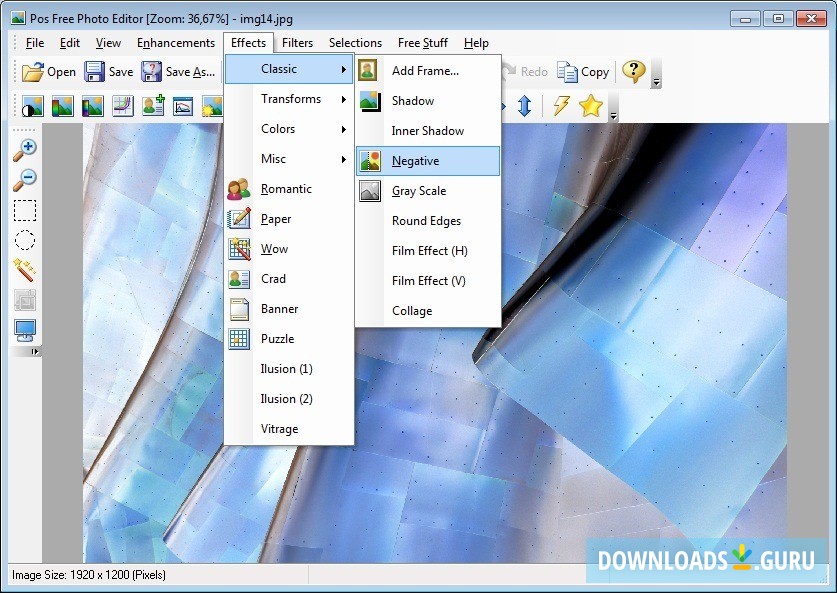
Task: Open the View menu
Action: (108, 43)
